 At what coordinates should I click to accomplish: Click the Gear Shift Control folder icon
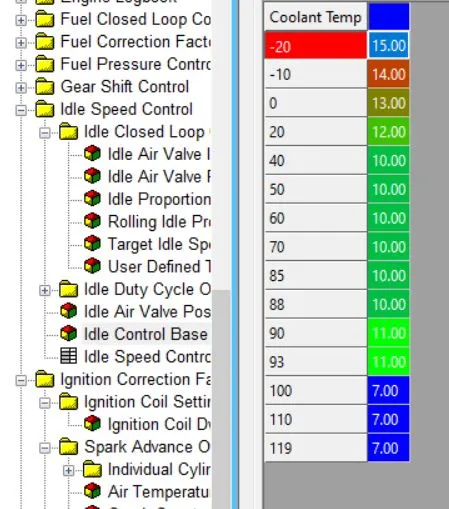click(45, 86)
